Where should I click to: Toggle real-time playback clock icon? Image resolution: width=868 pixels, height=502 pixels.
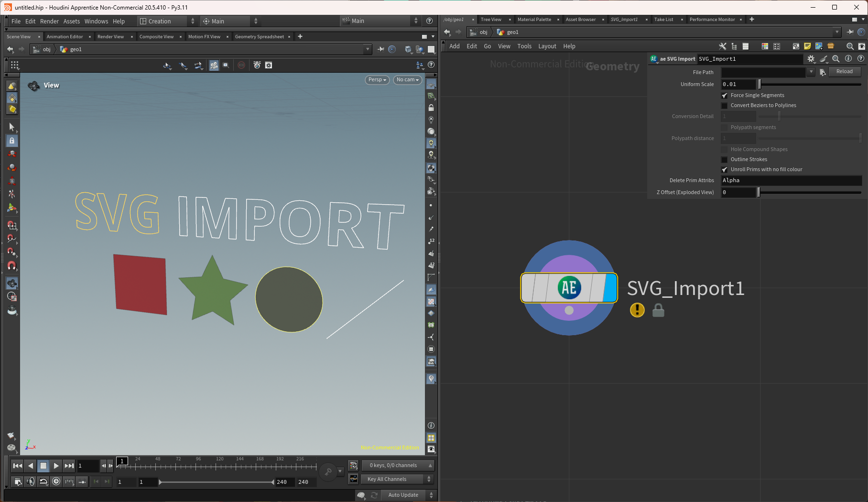tap(56, 481)
